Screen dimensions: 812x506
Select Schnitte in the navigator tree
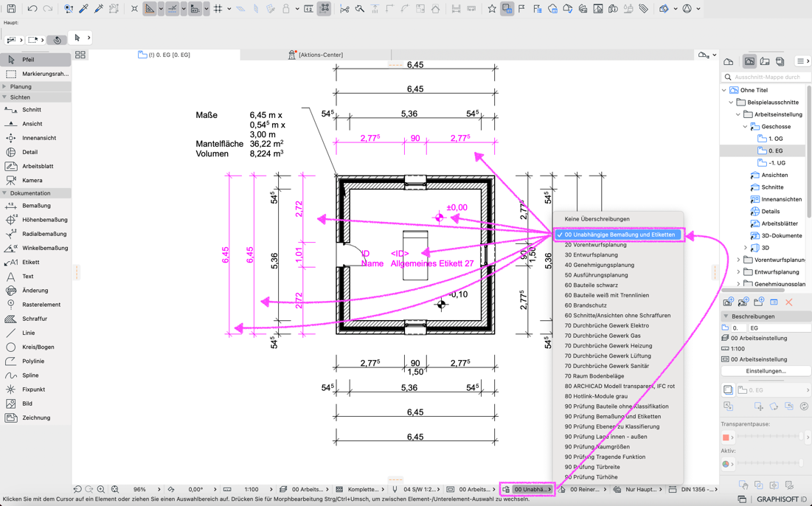[772, 187]
